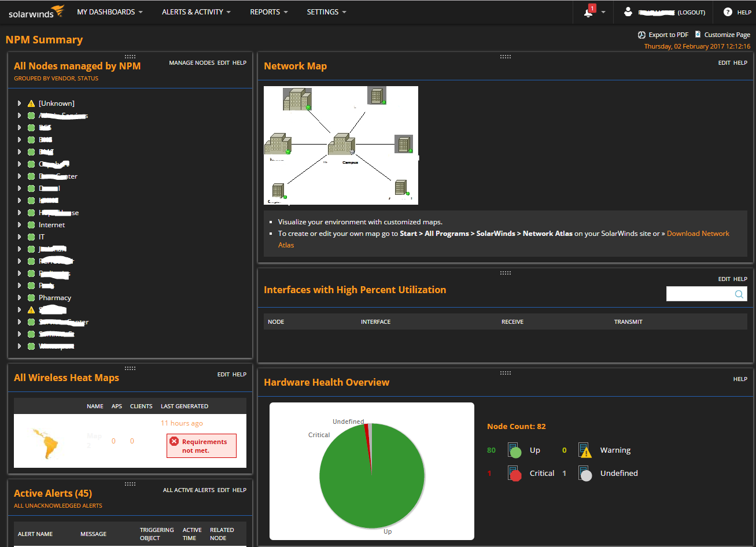Open the Alerts & Activity menu

click(196, 12)
